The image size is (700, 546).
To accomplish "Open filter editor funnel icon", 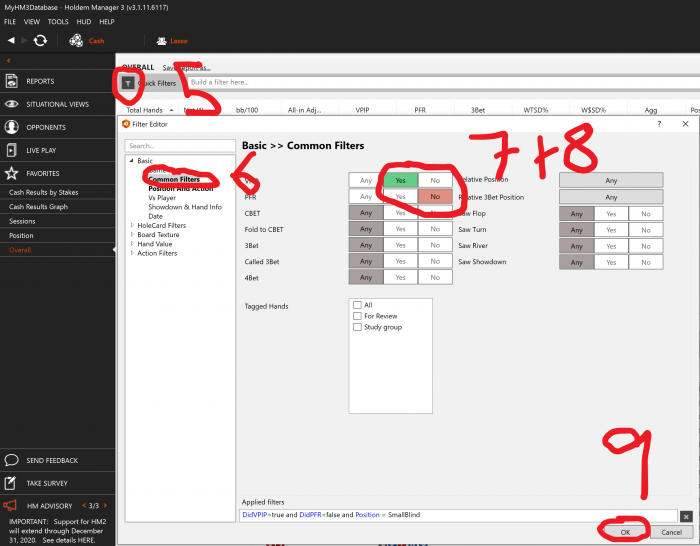I will pyautogui.click(x=128, y=83).
